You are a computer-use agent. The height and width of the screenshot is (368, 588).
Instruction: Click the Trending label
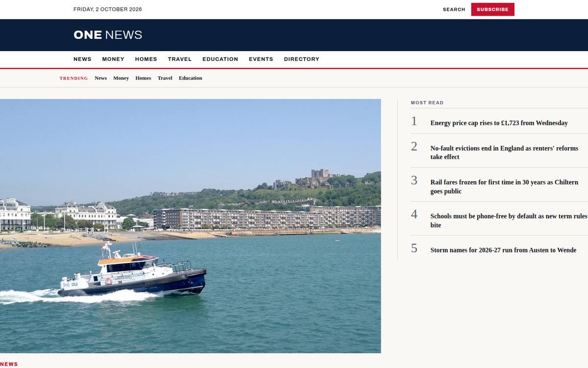(73, 78)
